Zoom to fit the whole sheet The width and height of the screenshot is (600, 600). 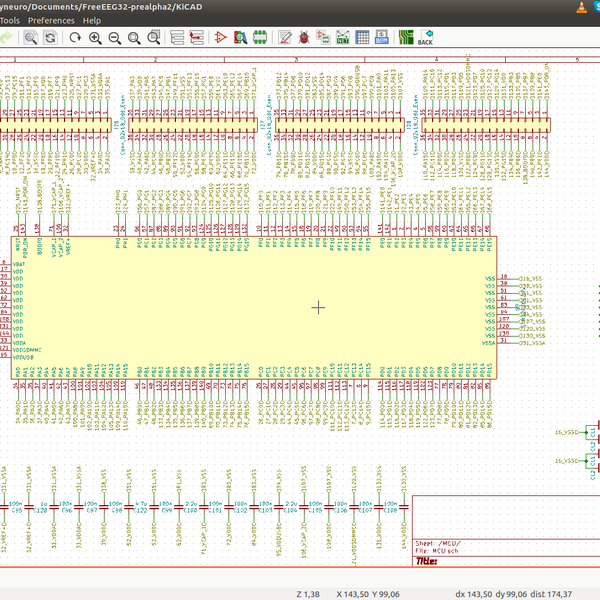(135, 39)
